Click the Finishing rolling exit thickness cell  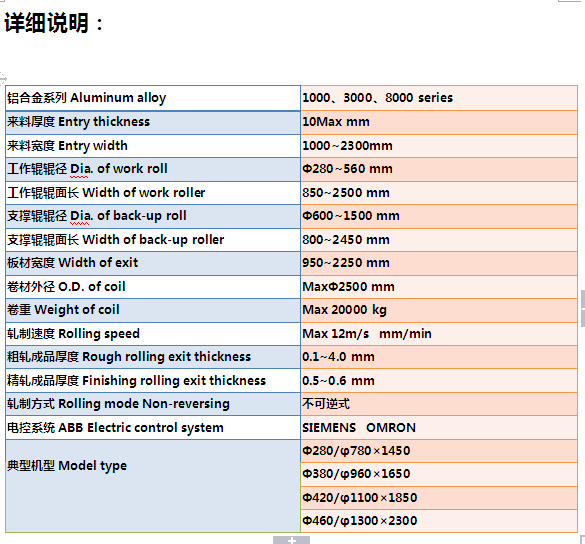[153, 381]
